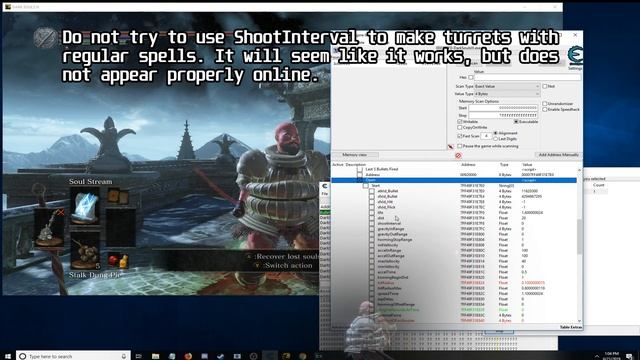This screenshot has height=360, width=640.
Task: Activate the Address entry checkbox
Action: [360, 174]
